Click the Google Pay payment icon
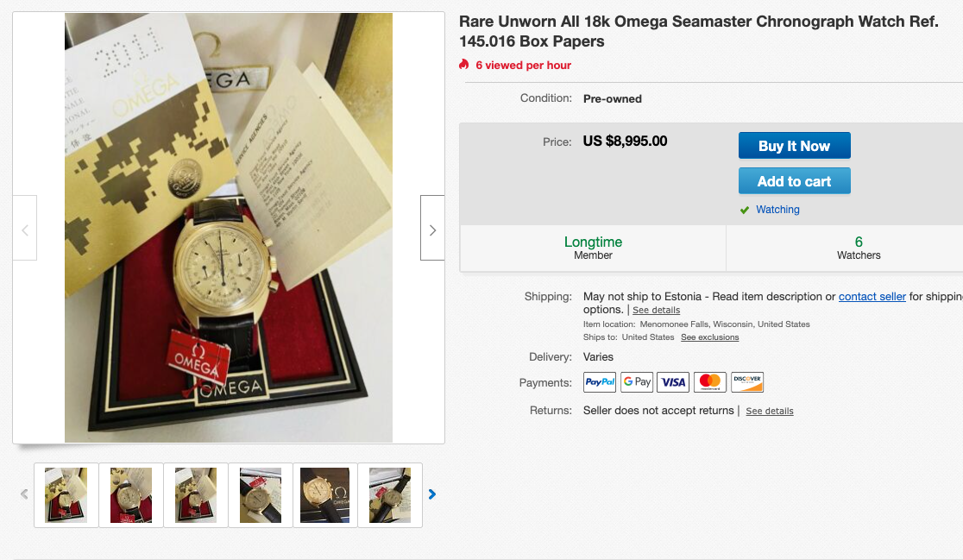 pyautogui.click(x=636, y=382)
